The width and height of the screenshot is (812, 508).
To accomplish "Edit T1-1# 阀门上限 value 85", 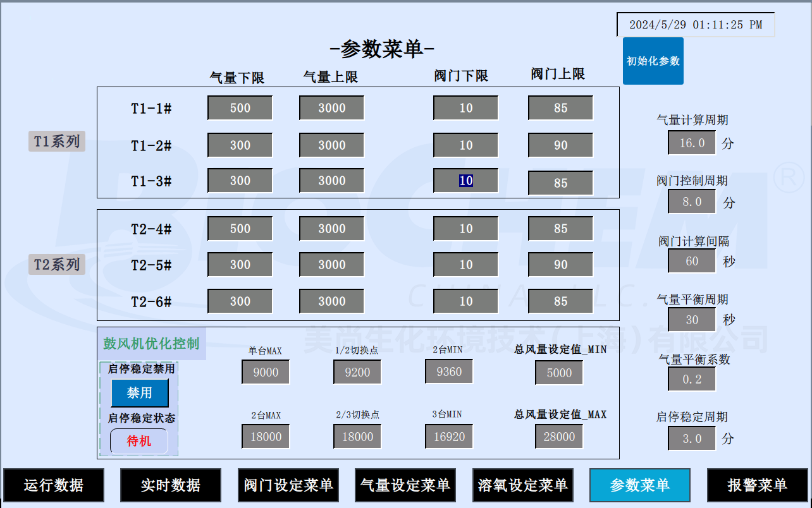I will pyautogui.click(x=561, y=108).
